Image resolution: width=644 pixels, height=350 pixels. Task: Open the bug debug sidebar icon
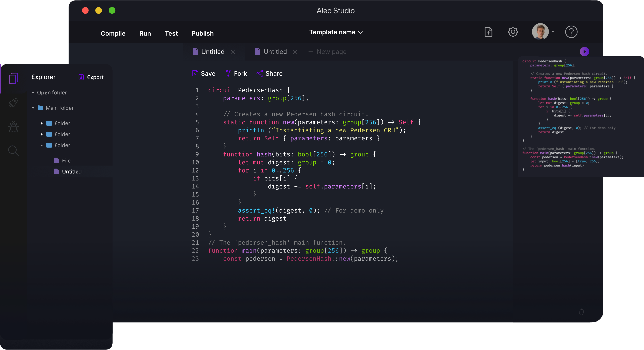point(14,127)
